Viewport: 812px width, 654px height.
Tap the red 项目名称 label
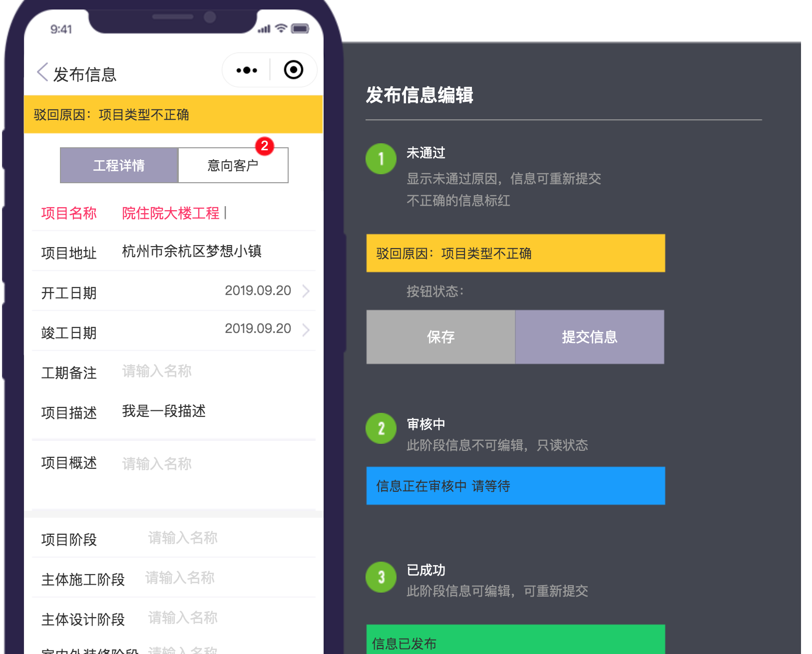[69, 213]
